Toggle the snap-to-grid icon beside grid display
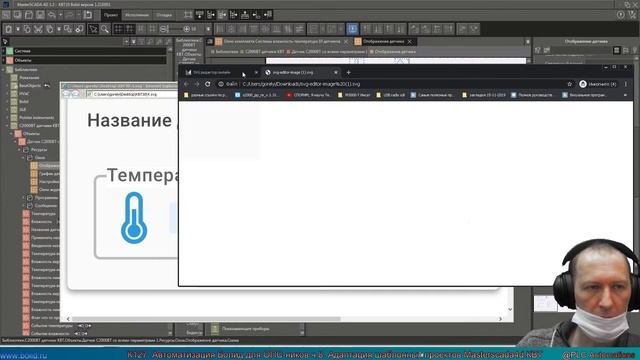This screenshot has width=640, height=360. click(130, 29)
